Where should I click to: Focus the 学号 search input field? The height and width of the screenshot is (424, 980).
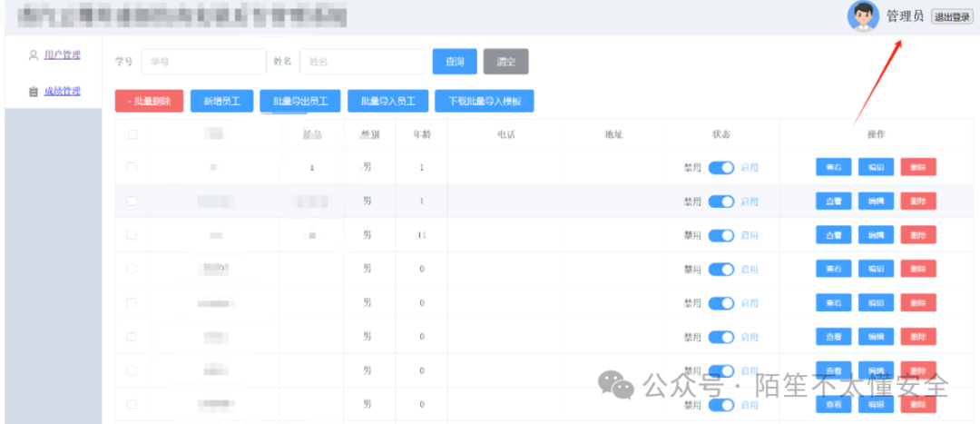pos(204,62)
